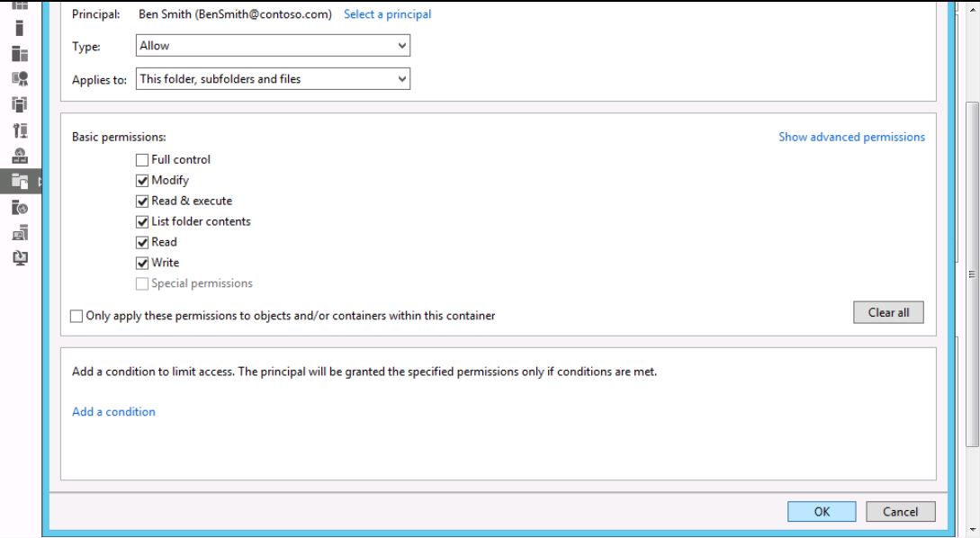Click the Basic permissions: heading text
Screen dimensions: 980x538
pos(119,137)
